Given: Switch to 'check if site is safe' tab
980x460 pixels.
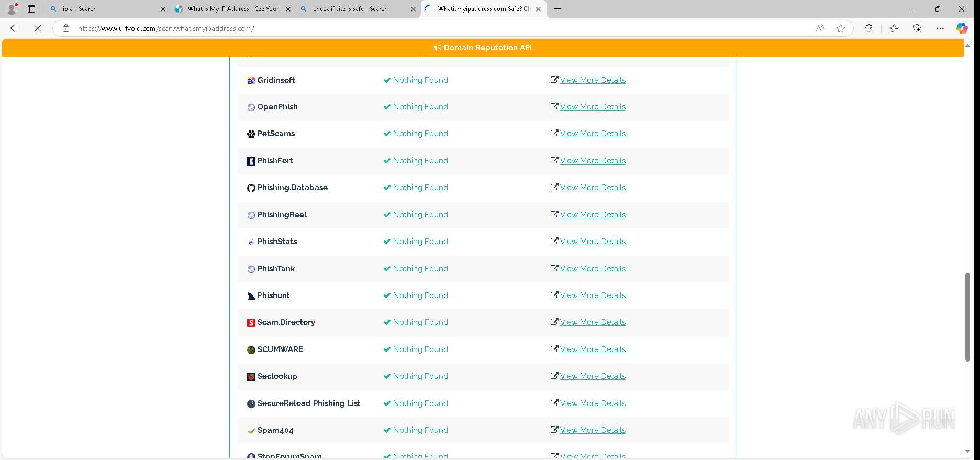Looking at the screenshot, I should click(358, 9).
